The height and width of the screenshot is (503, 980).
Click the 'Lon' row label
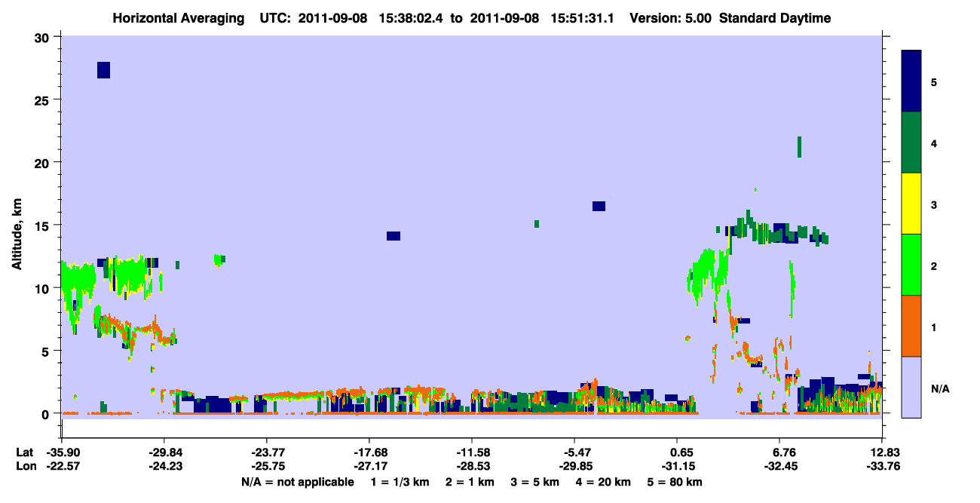(26, 466)
